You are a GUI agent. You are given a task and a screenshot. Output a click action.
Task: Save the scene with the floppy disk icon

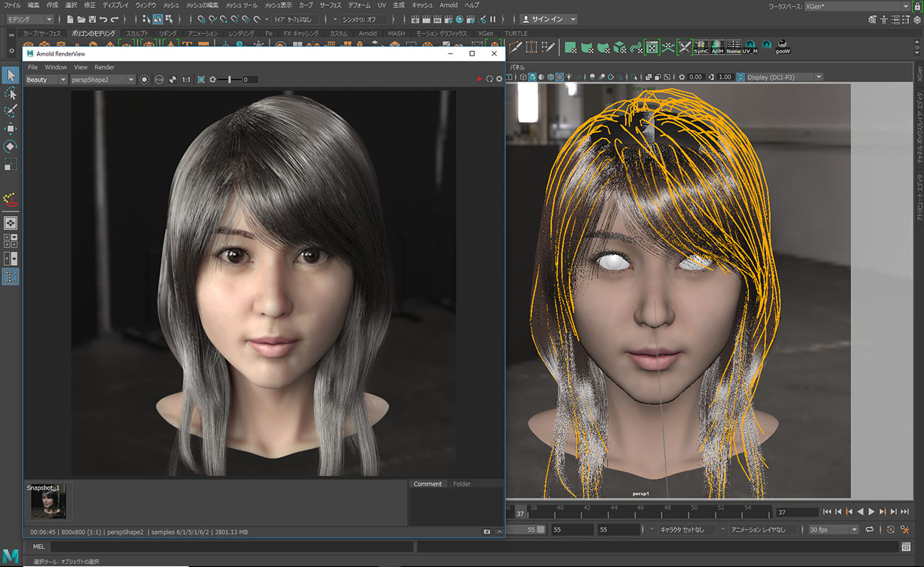point(92,20)
